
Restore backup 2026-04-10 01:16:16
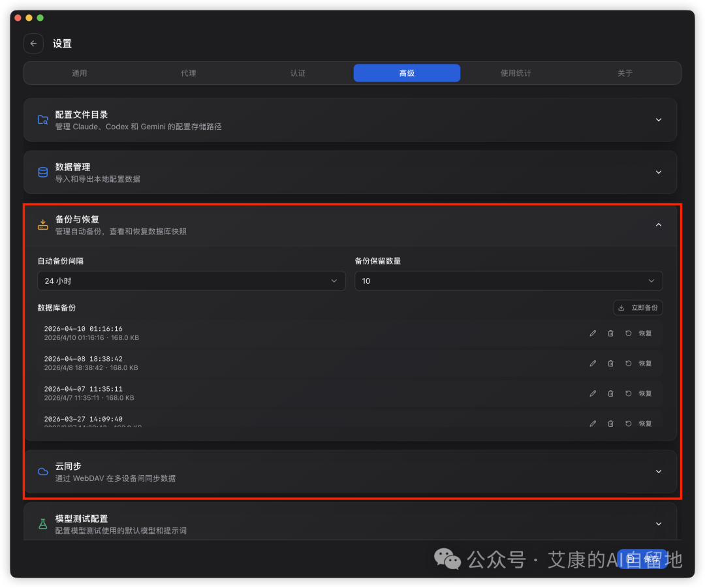638,333
